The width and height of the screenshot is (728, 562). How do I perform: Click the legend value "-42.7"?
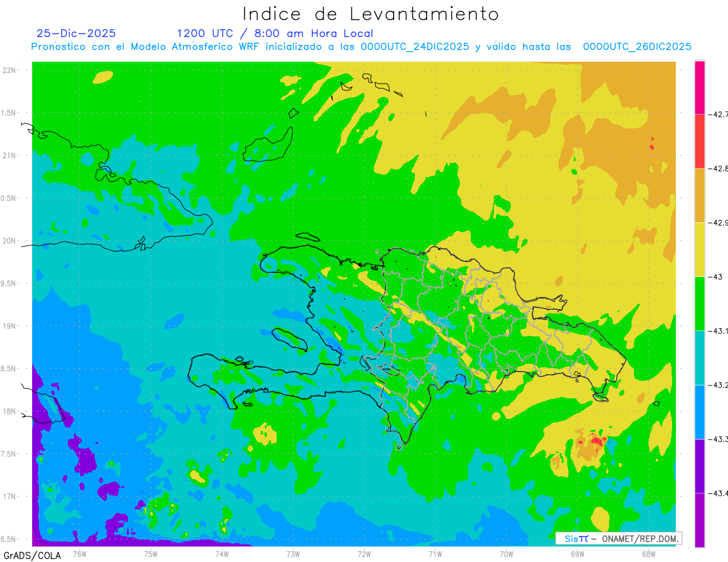tap(718, 114)
